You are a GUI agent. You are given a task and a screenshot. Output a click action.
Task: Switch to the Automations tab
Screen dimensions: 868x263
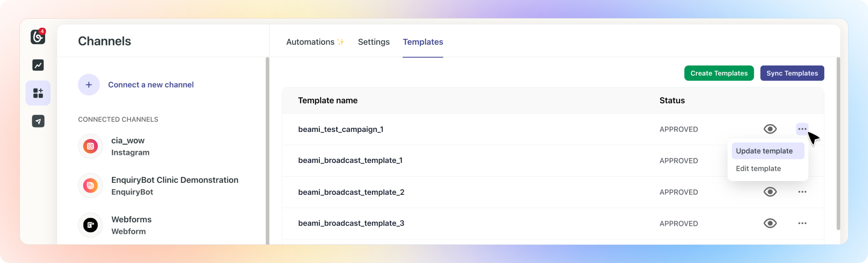click(311, 42)
